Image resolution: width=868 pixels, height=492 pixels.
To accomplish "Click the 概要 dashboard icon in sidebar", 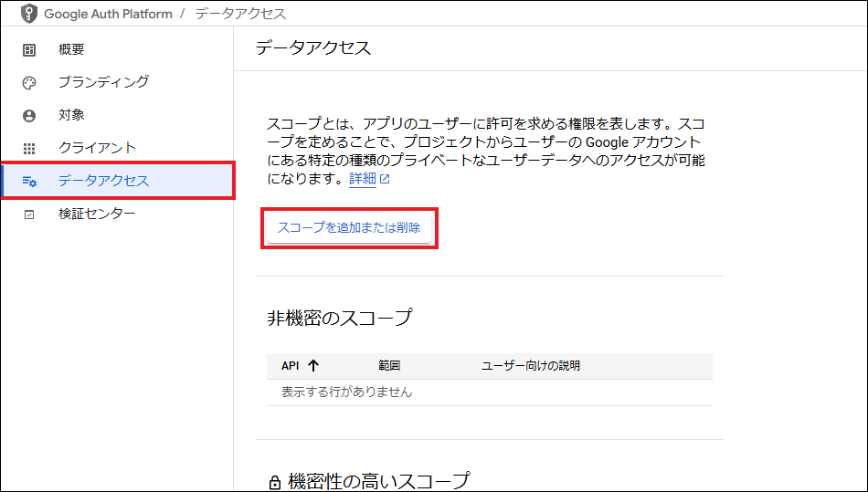I will pyautogui.click(x=29, y=49).
